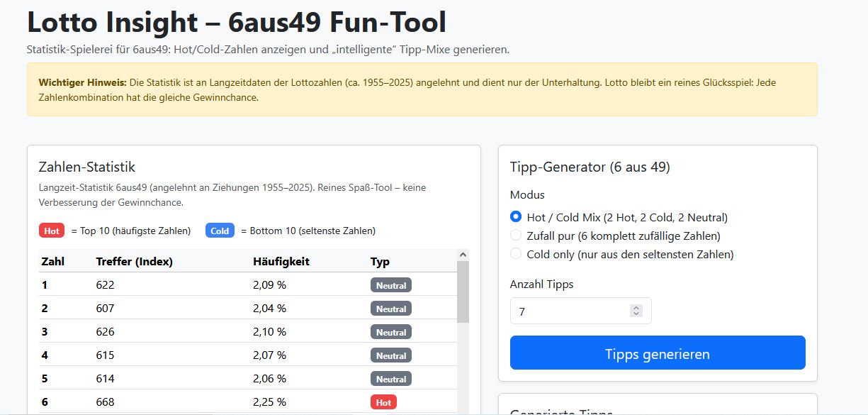Image resolution: width=868 pixels, height=415 pixels.
Task: Select the Hot / Cold Mix mode
Action: coord(516,217)
